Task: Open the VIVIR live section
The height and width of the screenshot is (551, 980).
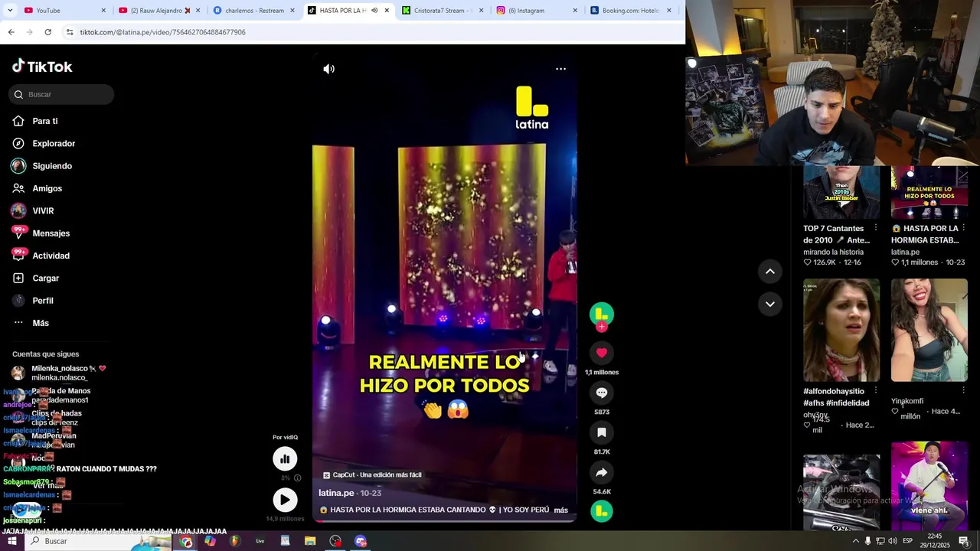Action: click(x=43, y=210)
